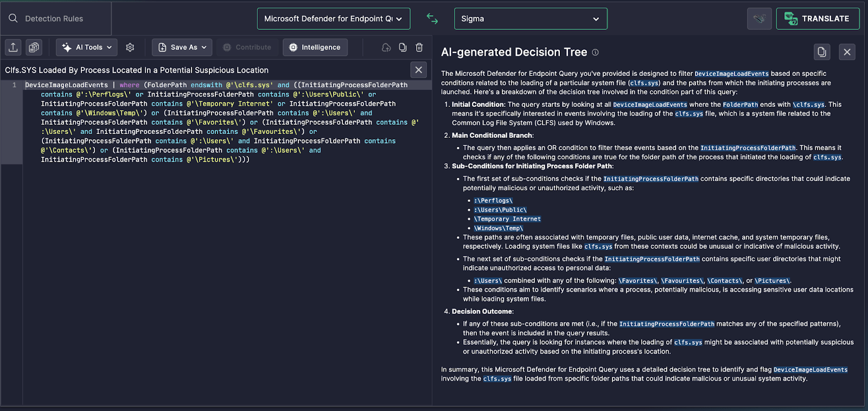Close the AI-generated Decision Tree panel
Image resolution: width=868 pixels, height=411 pixels.
pyautogui.click(x=847, y=52)
